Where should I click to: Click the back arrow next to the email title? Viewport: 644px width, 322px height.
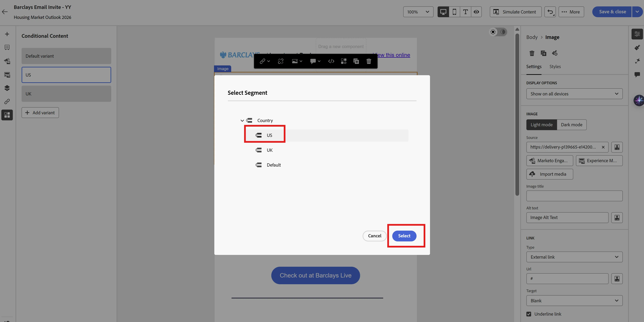[5, 12]
